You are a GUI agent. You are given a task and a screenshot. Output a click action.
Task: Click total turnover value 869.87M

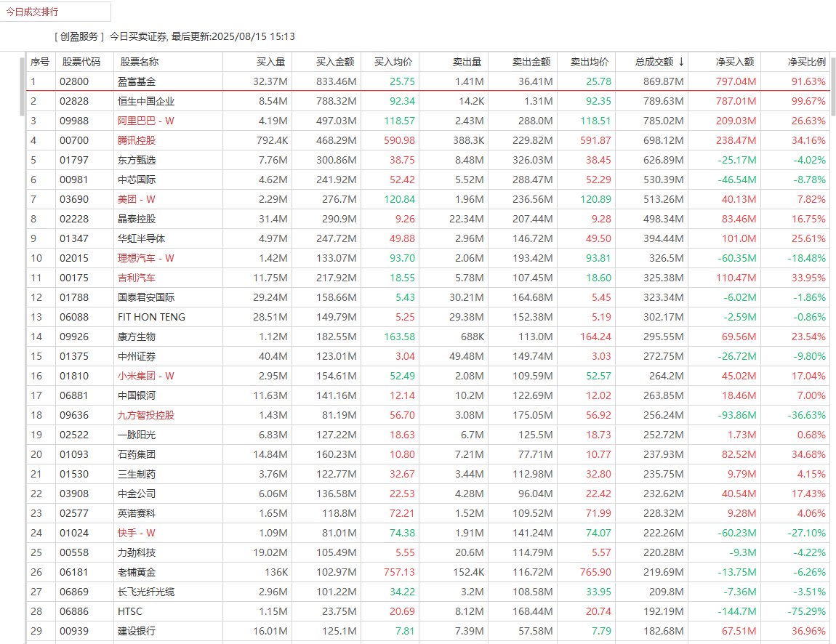click(663, 81)
